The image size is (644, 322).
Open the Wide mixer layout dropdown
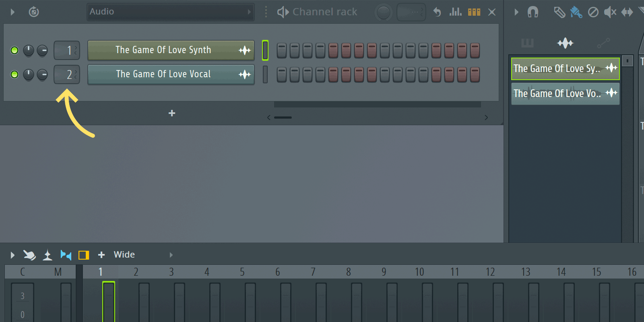click(x=124, y=255)
